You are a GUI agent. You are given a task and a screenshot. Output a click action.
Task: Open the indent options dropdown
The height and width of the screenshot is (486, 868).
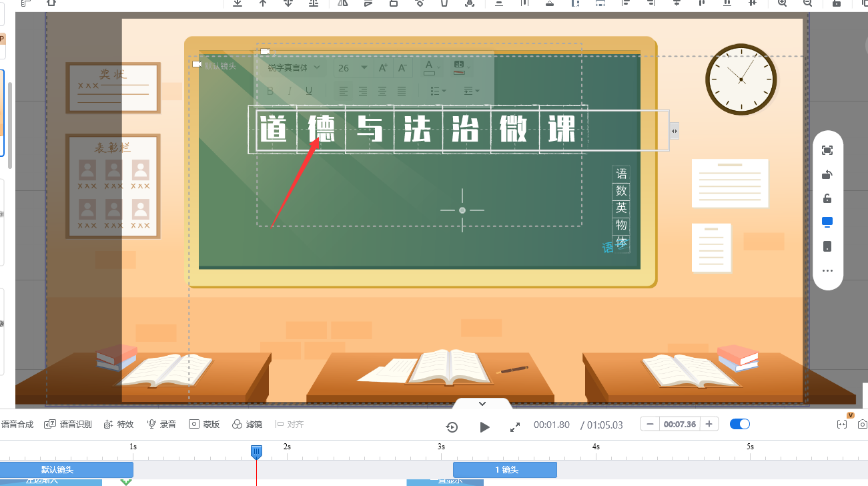coord(472,91)
